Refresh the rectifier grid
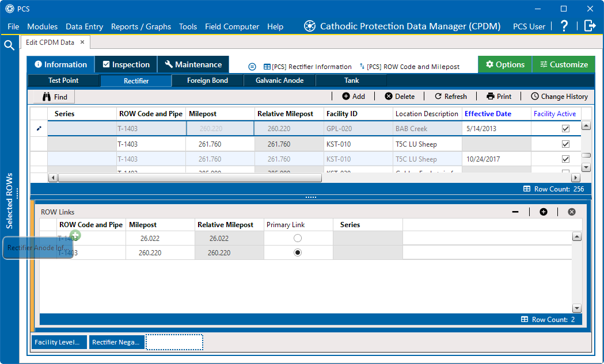The image size is (604, 364). coord(451,96)
